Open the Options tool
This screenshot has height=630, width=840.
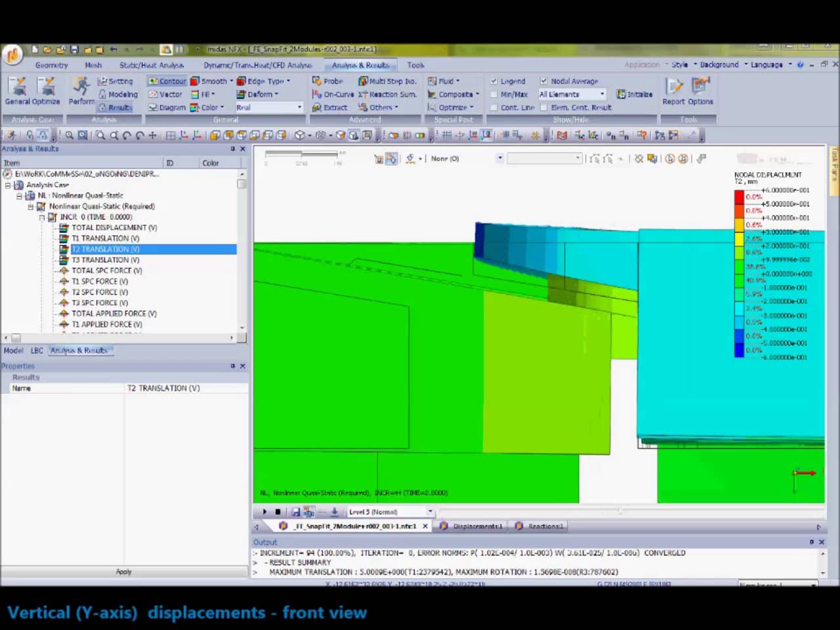[x=701, y=91]
